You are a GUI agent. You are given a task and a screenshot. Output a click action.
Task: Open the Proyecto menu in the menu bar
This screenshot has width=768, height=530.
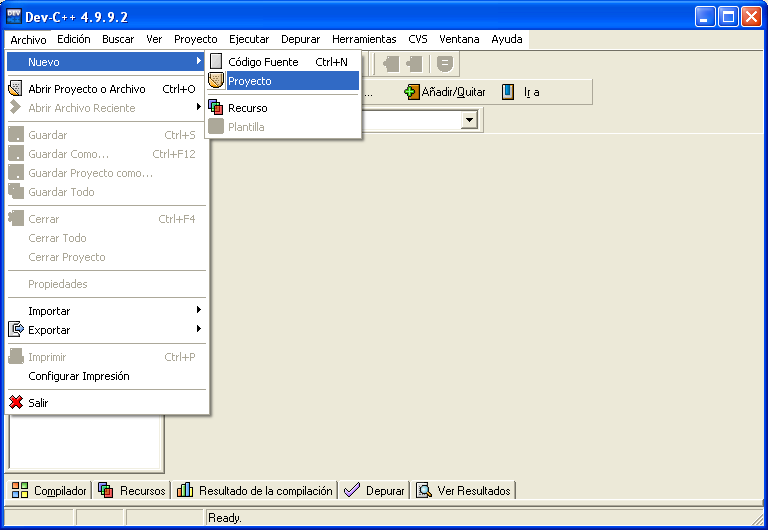(x=195, y=39)
